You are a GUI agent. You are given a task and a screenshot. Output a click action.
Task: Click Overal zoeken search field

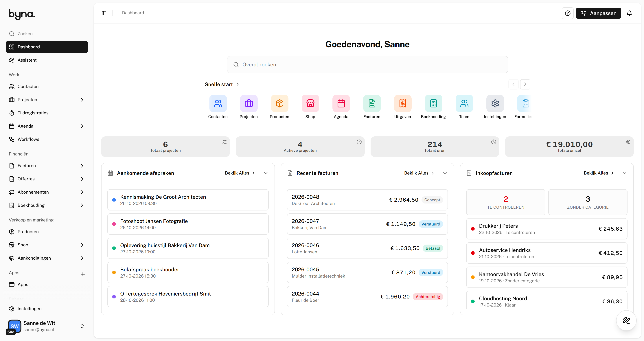pyautogui.click(x=367, y=65)
